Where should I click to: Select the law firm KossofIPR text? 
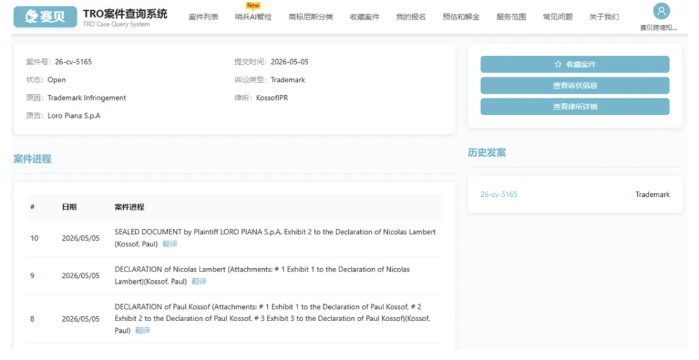(272, 98)
